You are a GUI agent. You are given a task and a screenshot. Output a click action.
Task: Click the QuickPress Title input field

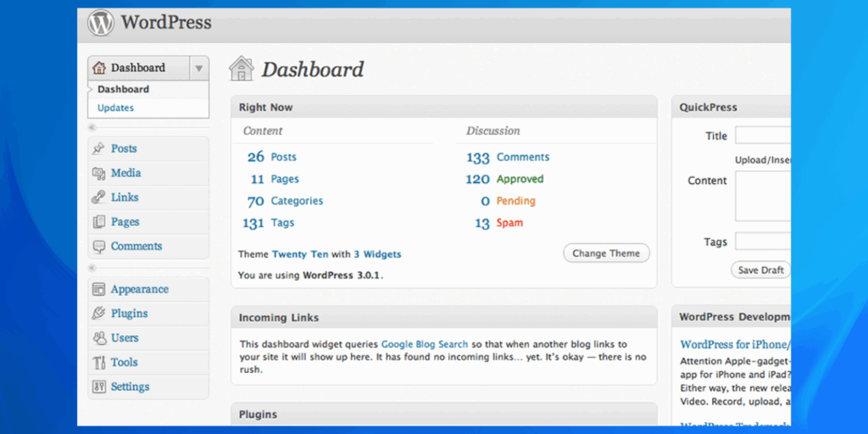click(x=762, y=136)
